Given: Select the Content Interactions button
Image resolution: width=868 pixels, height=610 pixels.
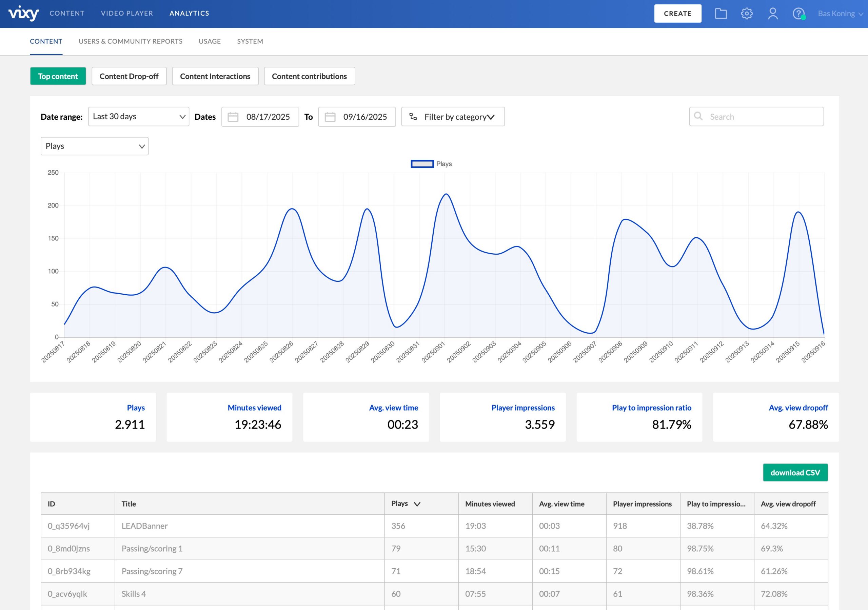Looking at the screenshot, I should [215, 76].
